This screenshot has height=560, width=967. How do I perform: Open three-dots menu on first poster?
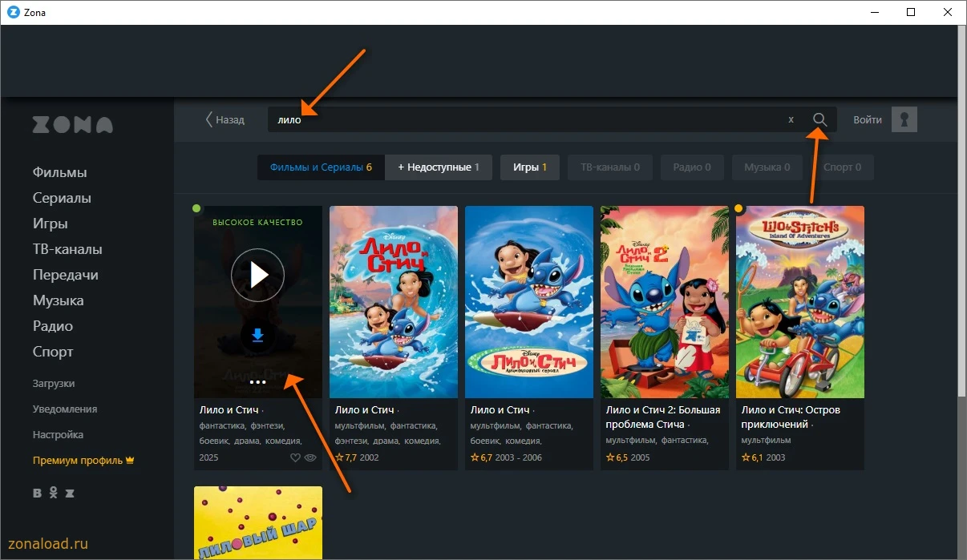[257, 382]
